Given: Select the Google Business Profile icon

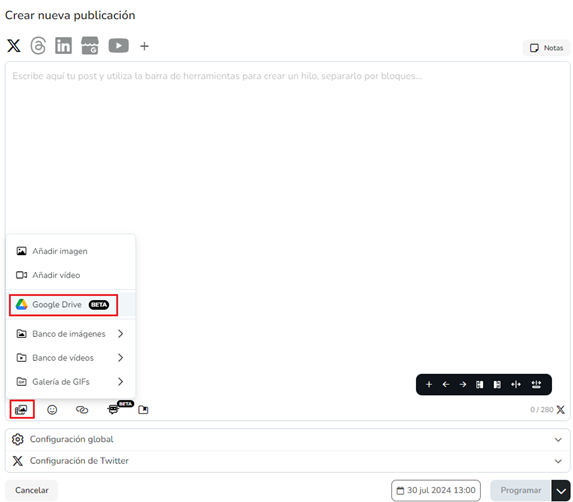Looking at the screenshot, I should tap(90, 46).
